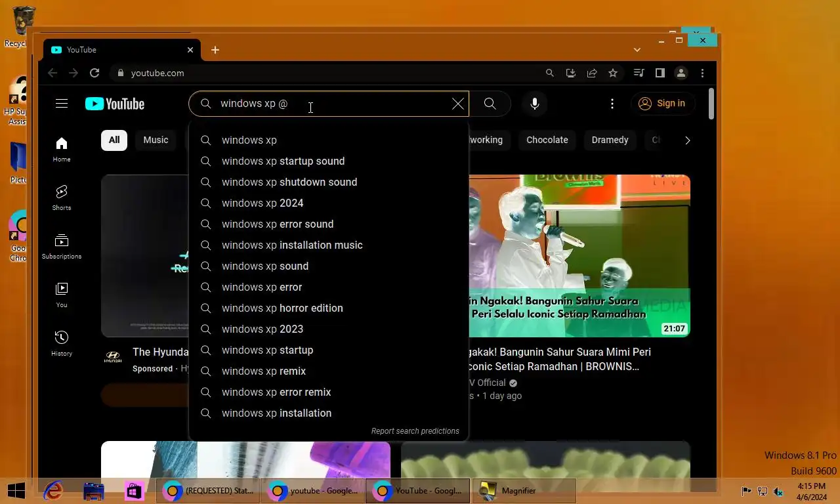Choose suggestion "windows xp shutdown sound"
840x504 pixels.
coord(329,182)
